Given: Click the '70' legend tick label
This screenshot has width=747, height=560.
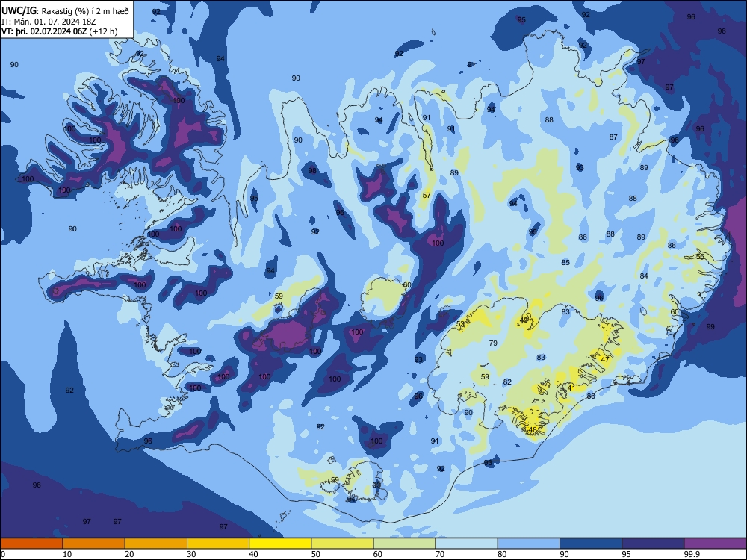Looking at the screenshot, I should (440, 554).
